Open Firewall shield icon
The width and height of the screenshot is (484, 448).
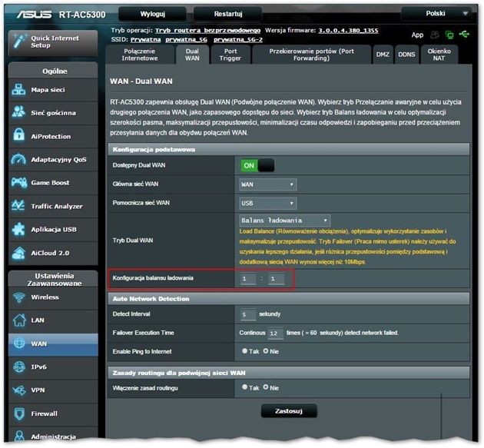[x=19, y=413]
